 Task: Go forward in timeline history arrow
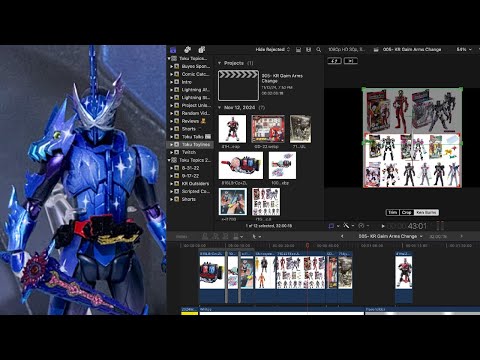click(x=462, y=236)
